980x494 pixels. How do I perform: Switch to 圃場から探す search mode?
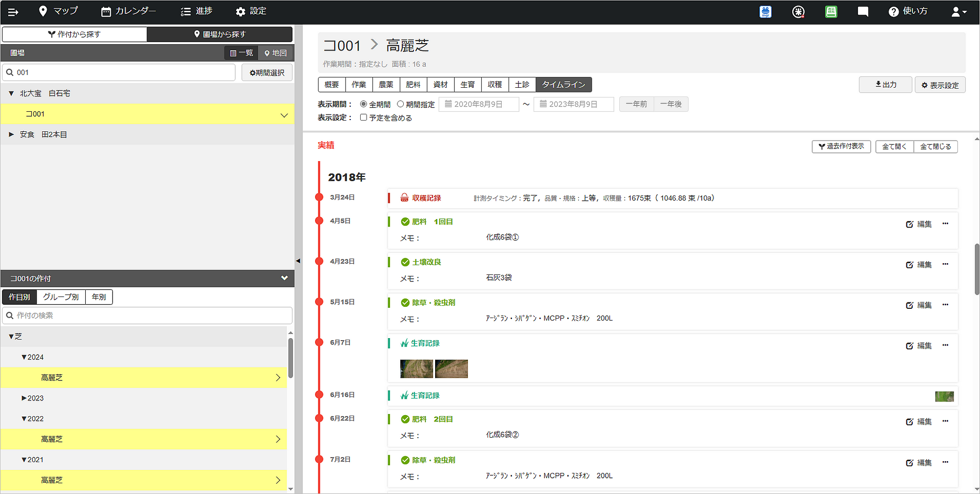point(220,34)
